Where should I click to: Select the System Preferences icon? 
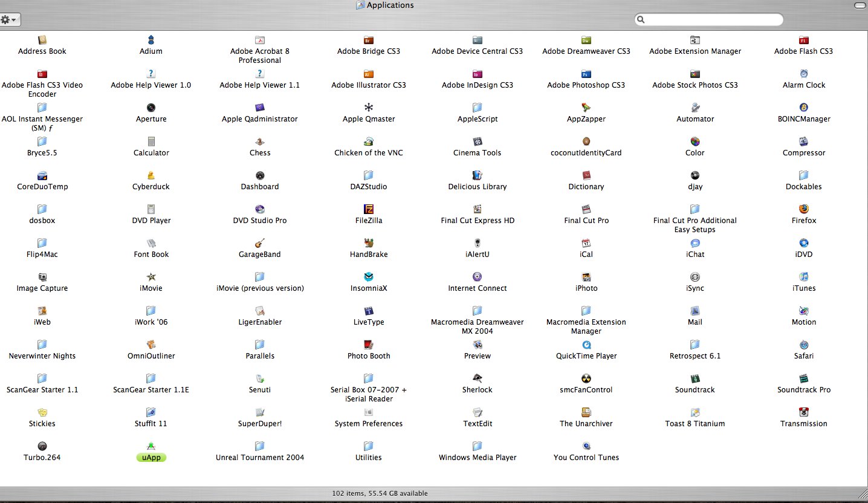[369, 412]
